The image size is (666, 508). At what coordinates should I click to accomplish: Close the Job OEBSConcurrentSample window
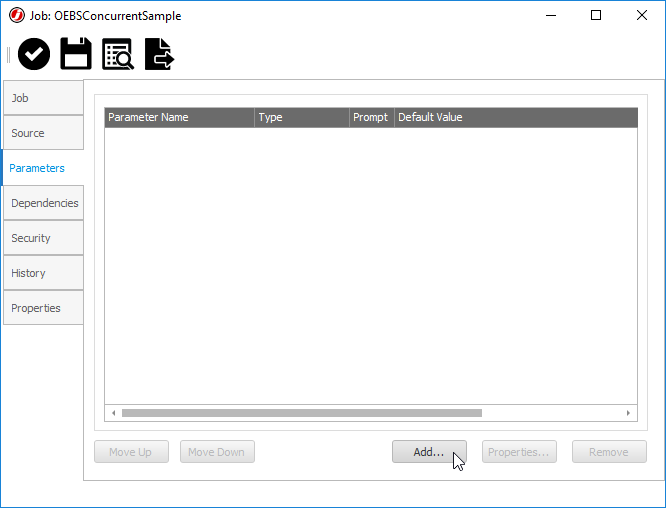tap(642, 15)
